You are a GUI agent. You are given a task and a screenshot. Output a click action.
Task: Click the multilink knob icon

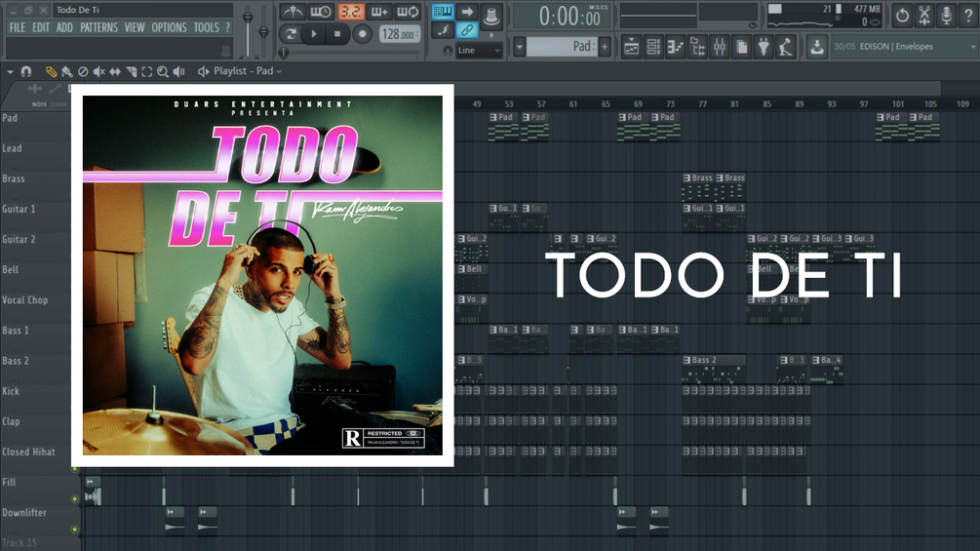click(x=491, y=15)
